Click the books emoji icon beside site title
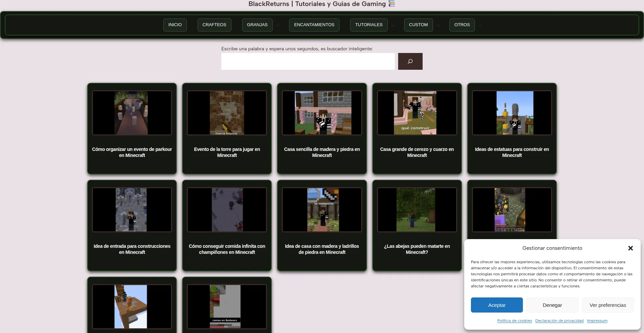 392,3
